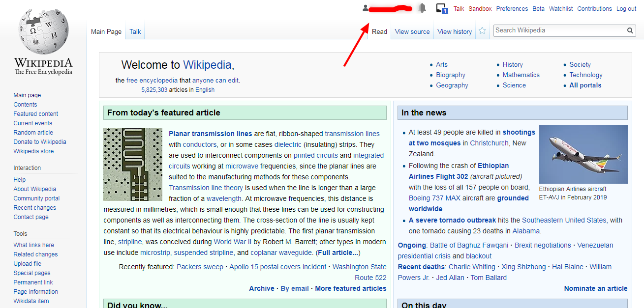644x308 pixels.
Task: Open the planar transmission lines thumbnail
Action: click(x=133, y=165)
